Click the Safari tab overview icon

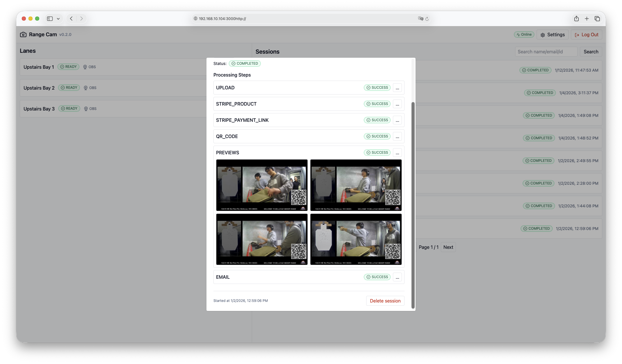(x=597, y=18)
